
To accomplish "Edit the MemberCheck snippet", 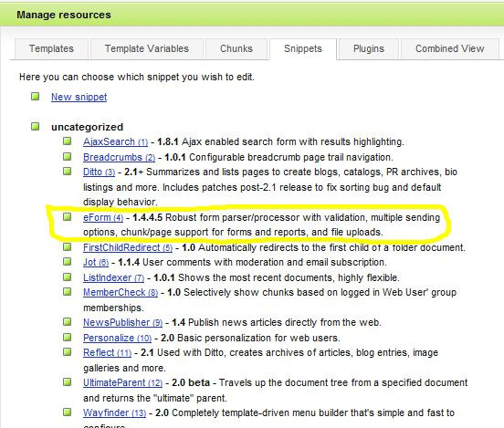I will pos(121,292).
